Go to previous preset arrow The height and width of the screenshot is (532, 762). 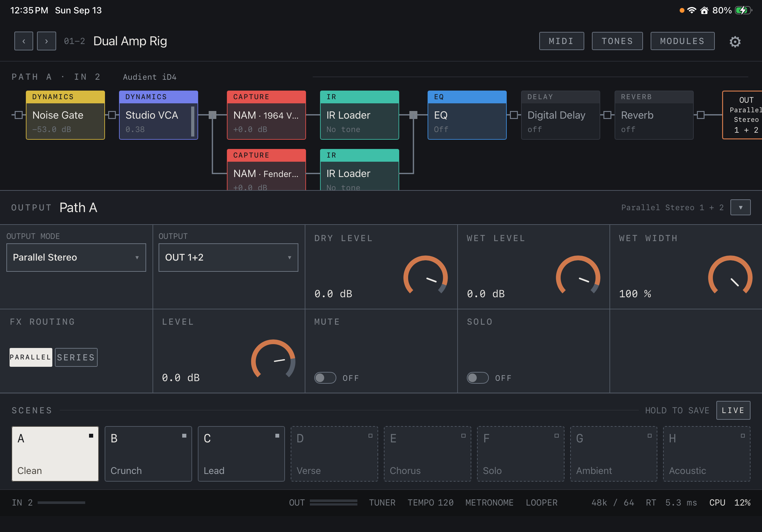coord(24,41)
